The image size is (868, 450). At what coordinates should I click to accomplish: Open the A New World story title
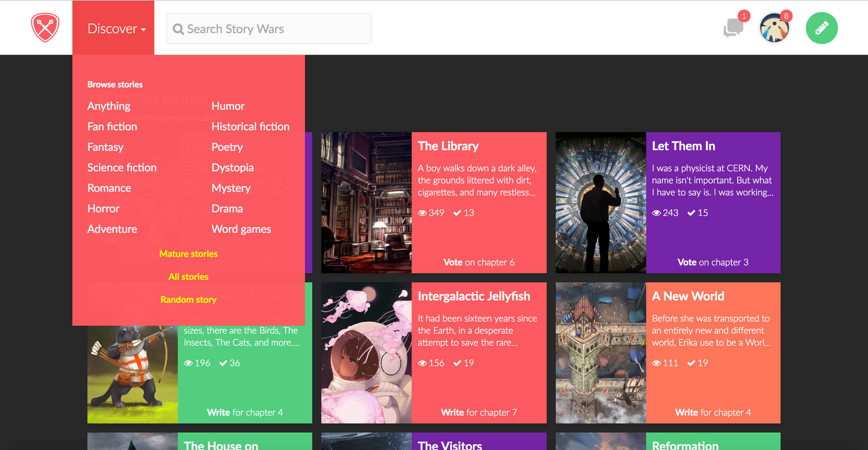coord(688,297)
